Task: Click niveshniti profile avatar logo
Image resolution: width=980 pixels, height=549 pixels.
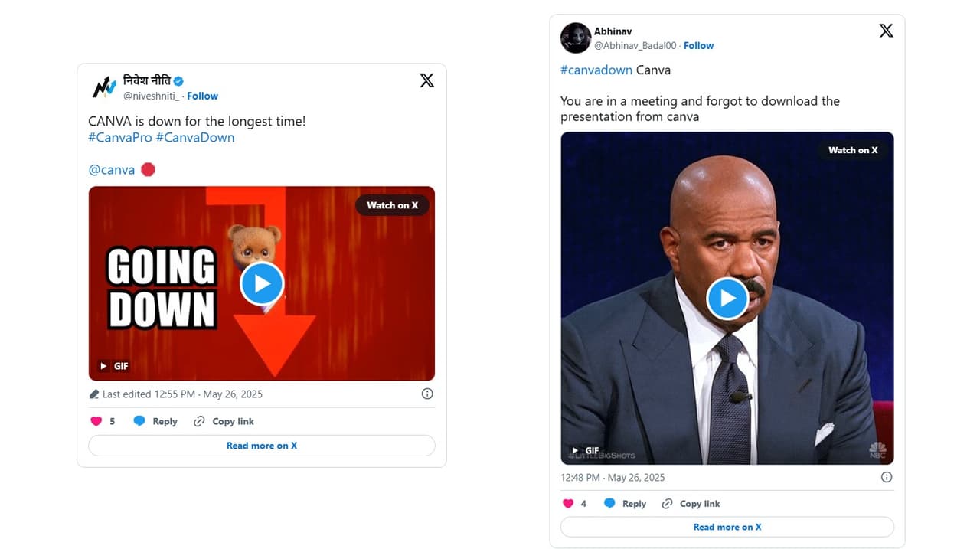Action: 104,87
